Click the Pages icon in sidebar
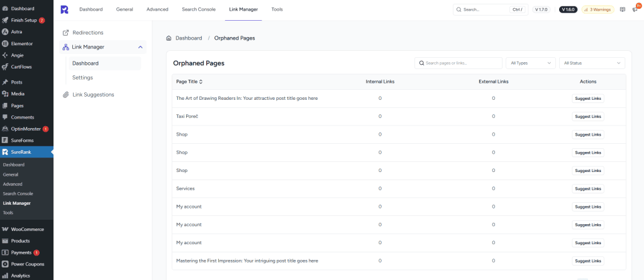Viewport: 644px width, 280px height. pos(5,105)
